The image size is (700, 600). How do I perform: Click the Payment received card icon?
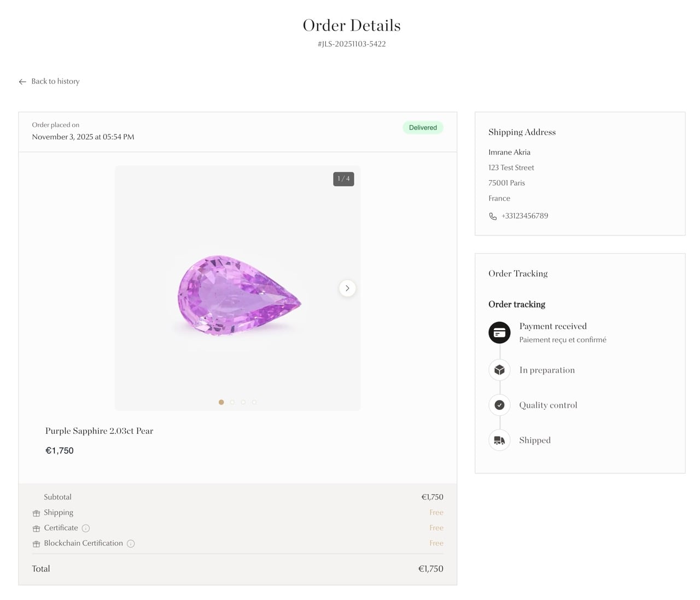click(x=499, y=332)
